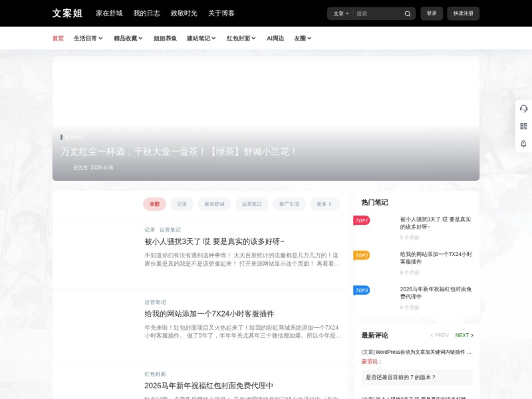Open hot note 2026马年新年祝福红包封面 in sidebar
The width and height of the screenshot is (532, 399).
click(x=436, y=293)
